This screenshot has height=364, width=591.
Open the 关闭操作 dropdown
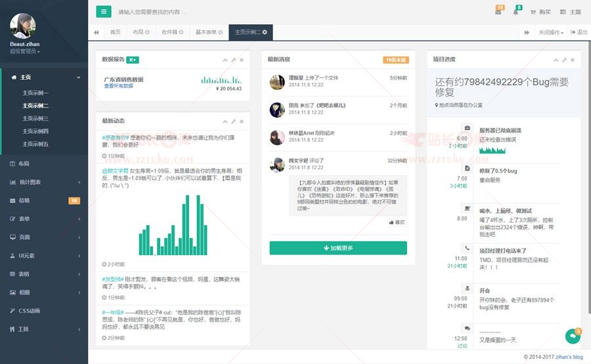point(550,32)
